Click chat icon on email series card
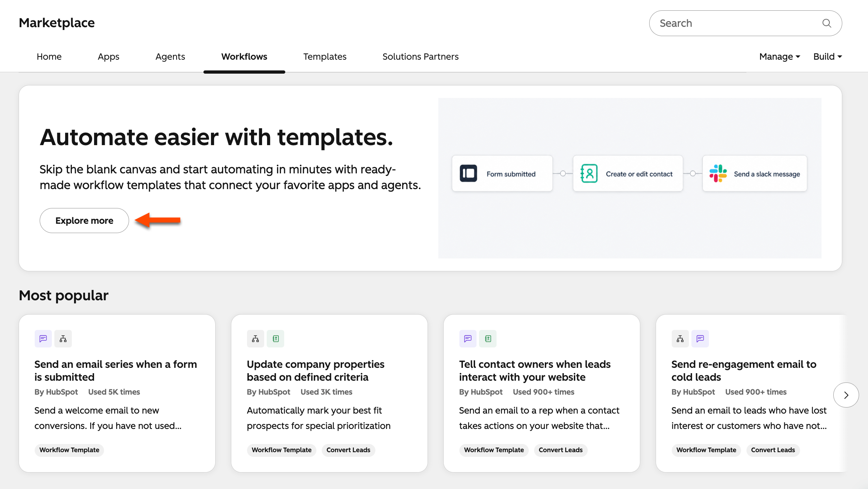Screen dimensions: 868x489 pos(43,339)
